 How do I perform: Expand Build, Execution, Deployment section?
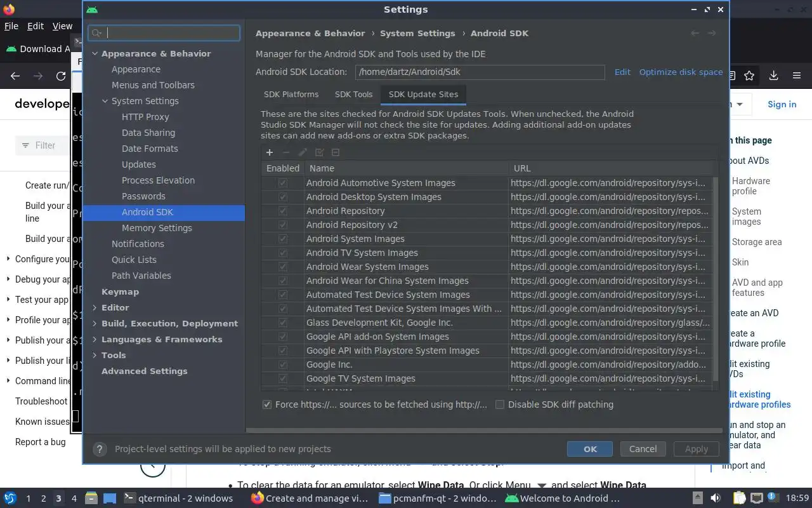95,323
